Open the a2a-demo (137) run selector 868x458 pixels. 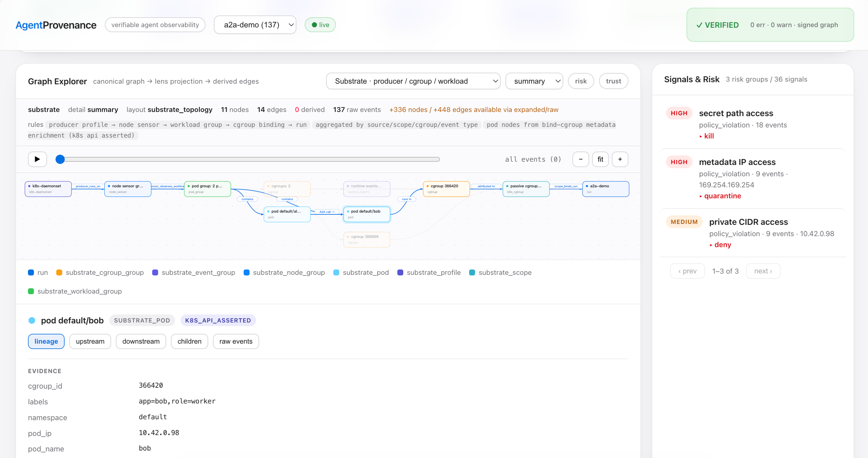coord(255,25)
